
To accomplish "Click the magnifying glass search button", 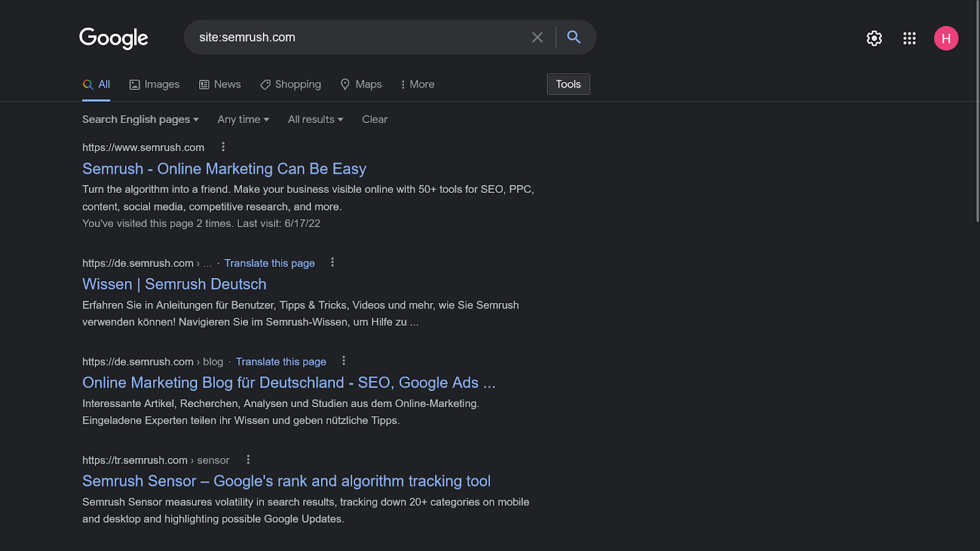I will pos(574,37).
